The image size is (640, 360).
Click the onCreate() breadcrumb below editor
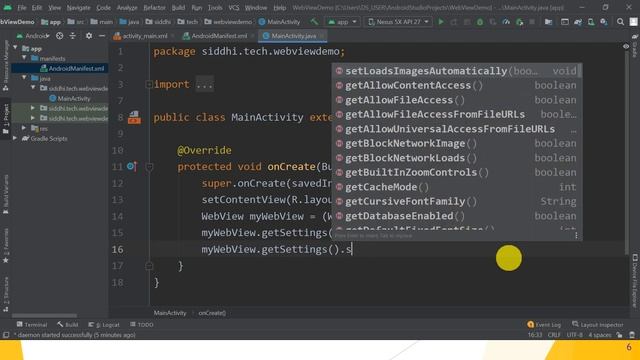point(212,313)
